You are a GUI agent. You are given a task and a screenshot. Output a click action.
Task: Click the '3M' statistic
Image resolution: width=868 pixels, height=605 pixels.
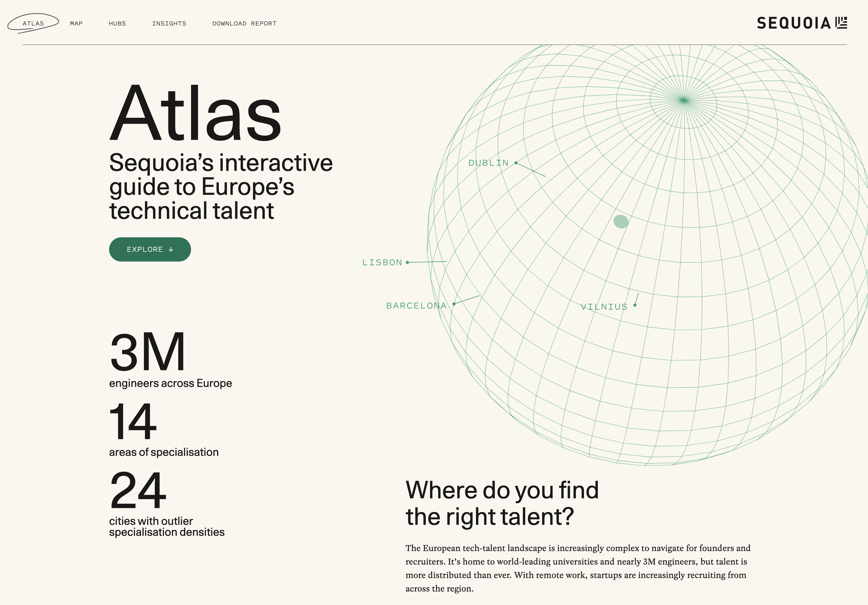[x=147, y=352]
